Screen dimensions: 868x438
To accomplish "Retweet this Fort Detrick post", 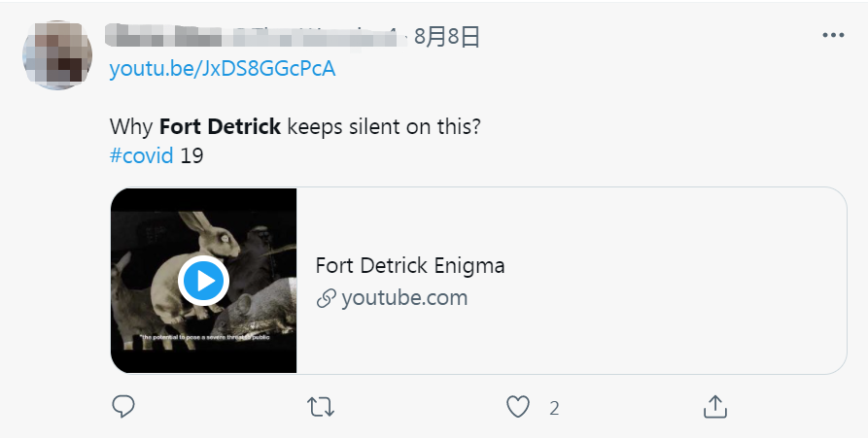I will tap(321, 406).
